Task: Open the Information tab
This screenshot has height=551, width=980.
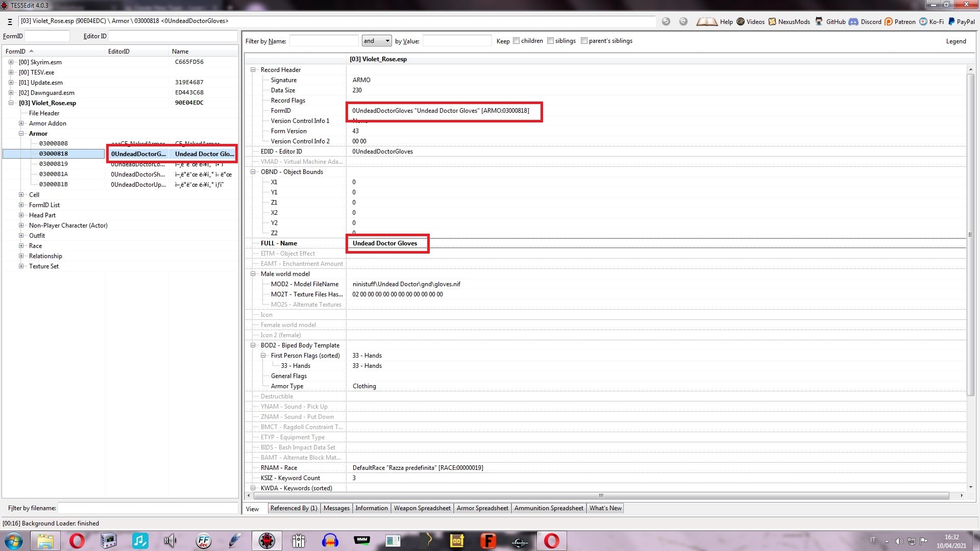Action: click(x=372, y=508)
